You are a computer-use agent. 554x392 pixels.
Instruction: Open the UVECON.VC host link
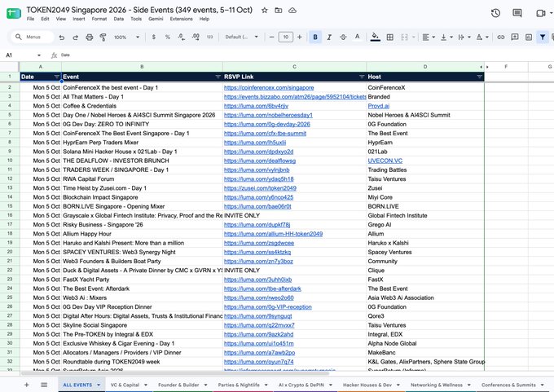[x=385, y=161]
